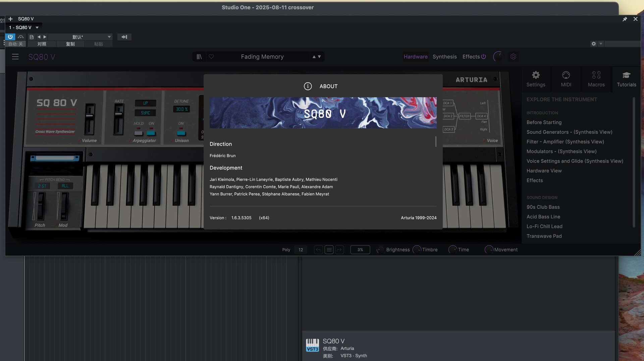Open the SQ80 V hamburger main menu

pyautogui.click(x=15, y=57)
